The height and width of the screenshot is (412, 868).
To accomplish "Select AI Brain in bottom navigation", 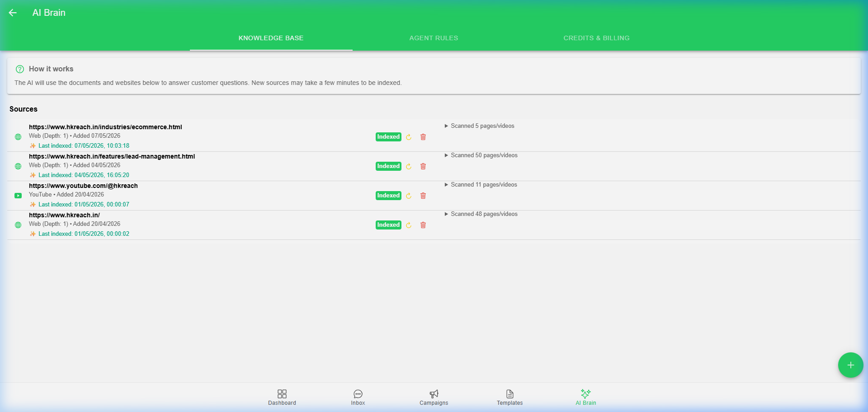I will 586,398.
